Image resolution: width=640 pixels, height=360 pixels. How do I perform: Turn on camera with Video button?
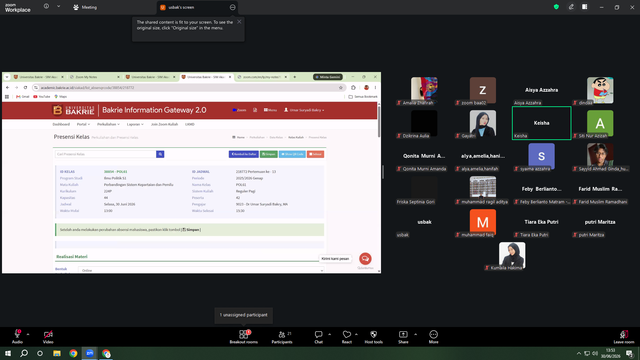(x=48, y=337)
